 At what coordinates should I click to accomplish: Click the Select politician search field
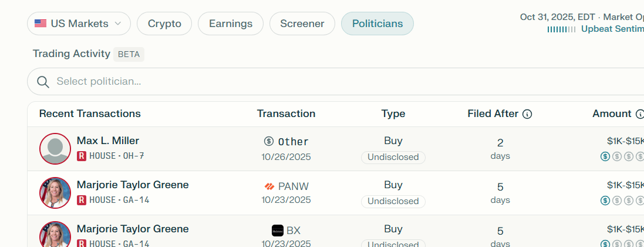click(340, 81)
